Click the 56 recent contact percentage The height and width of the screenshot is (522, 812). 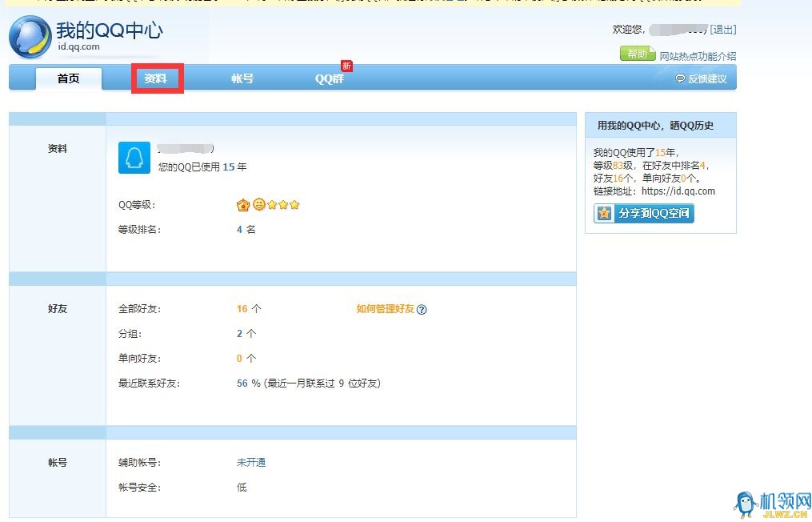coord(242,383)
